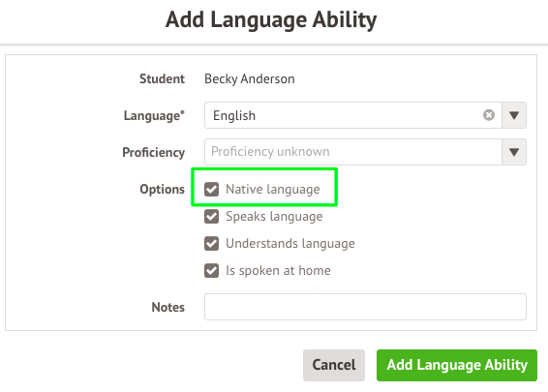Expand the Proficiency dropdown arrow
This screenshot has height=392, width=548.
(x=514, y=152)
